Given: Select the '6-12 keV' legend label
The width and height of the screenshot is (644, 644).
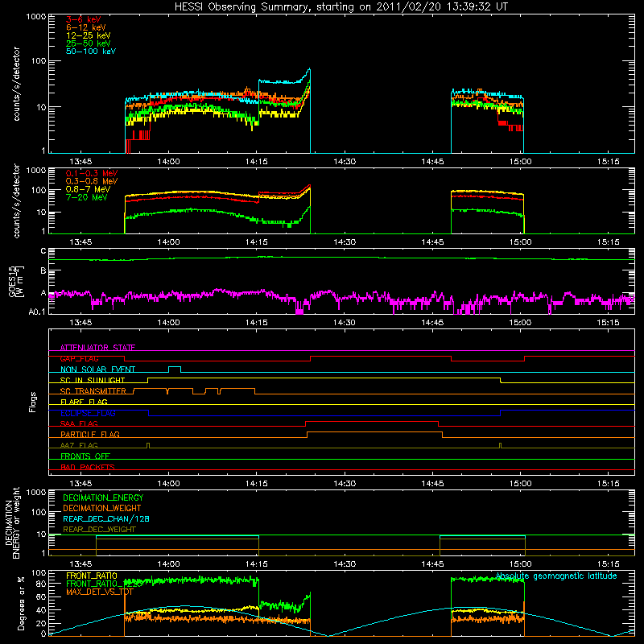Looking at the screenshot, I should pyautogui.click(x=86, y=27).
